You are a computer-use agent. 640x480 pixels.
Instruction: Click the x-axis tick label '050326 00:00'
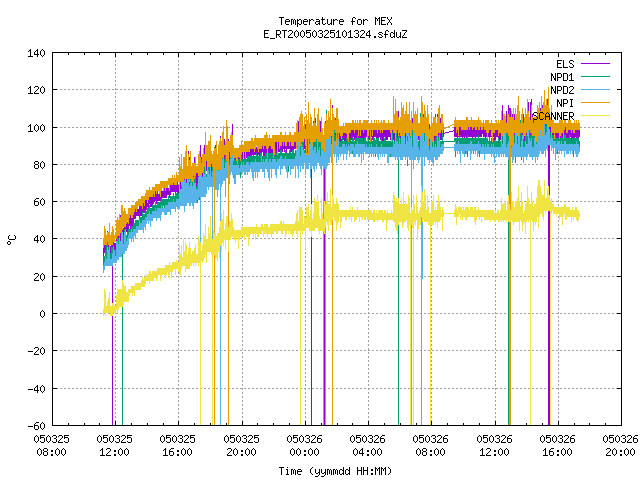point(304,446)
